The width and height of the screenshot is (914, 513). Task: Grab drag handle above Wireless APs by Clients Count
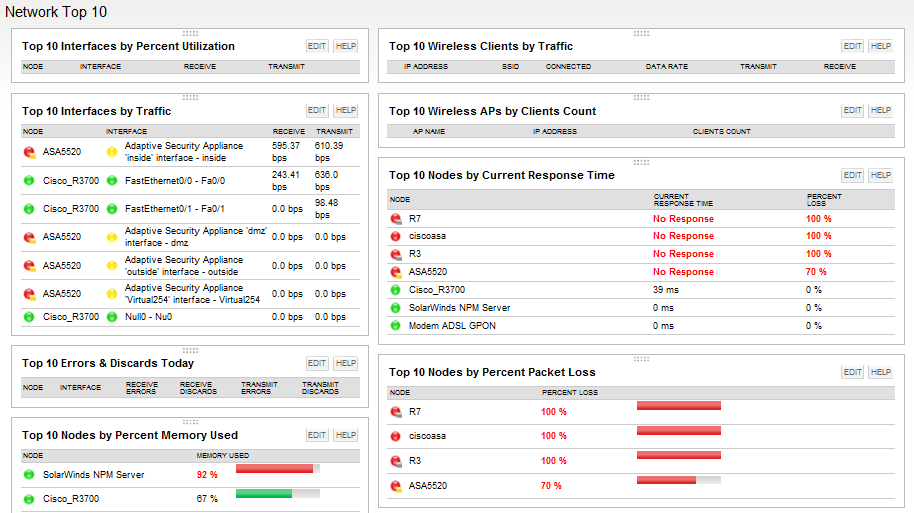(x=641, y=97)
